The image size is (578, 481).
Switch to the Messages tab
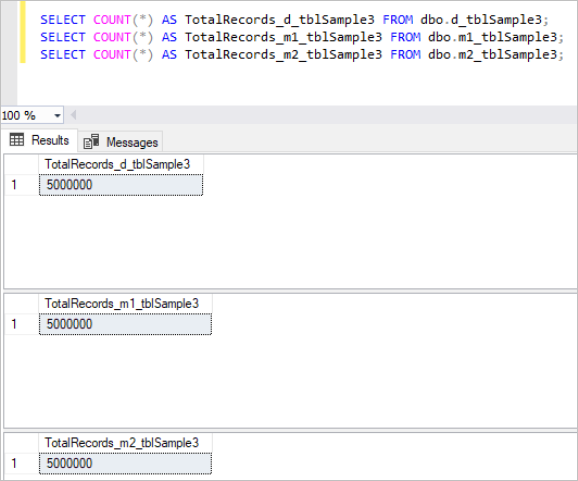pyautogui.click(x=120, y=142)
